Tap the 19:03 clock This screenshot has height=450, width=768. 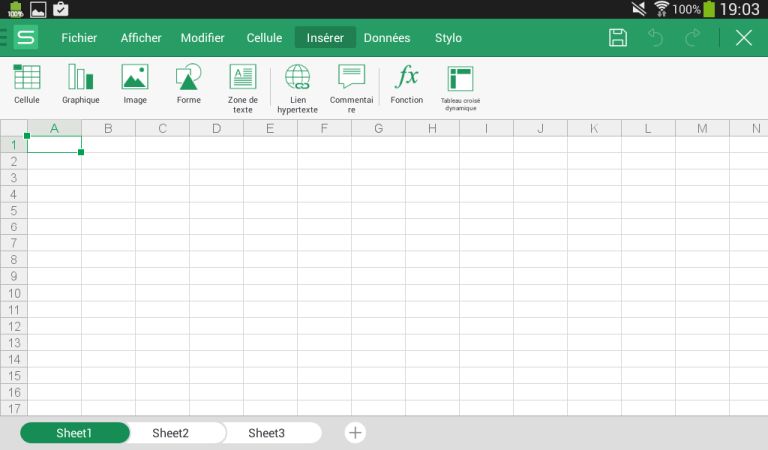(740, 9)
